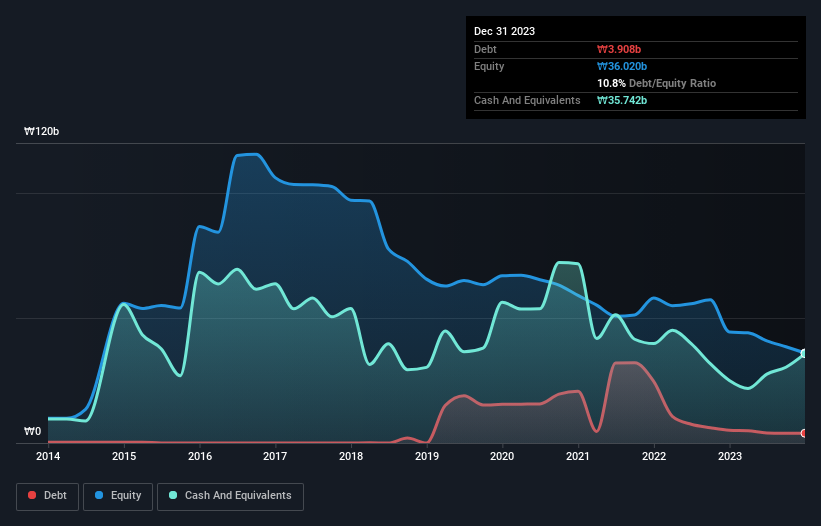Screen dimensions: 821x526
Task: Click the blue Equity legend dot
Action: point(99,495)
